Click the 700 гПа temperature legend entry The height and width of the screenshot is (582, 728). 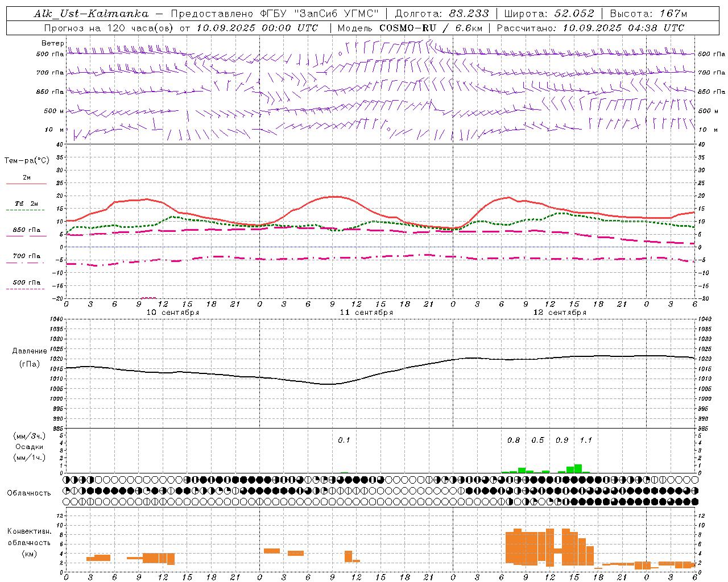[x=26, y=256]
